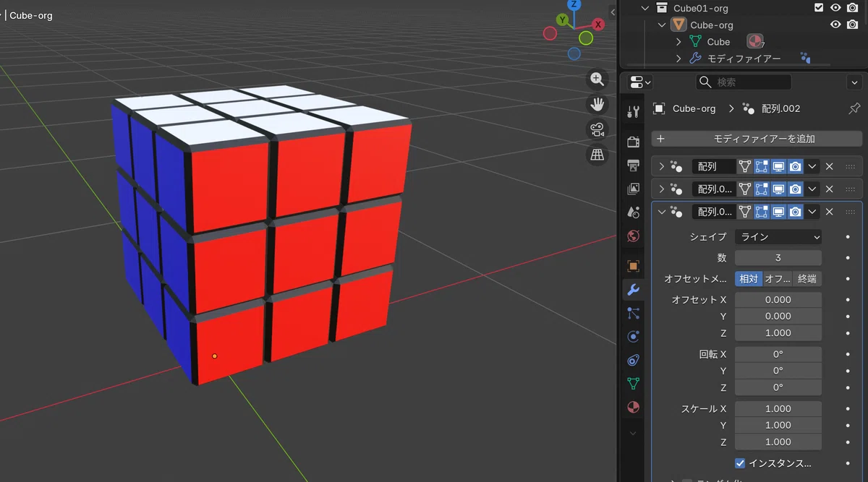Image resolution: width=868 pixels, height=482 pixels.
Task: Click the drag handle of 配列 modifier
Action: pos(850,166)
